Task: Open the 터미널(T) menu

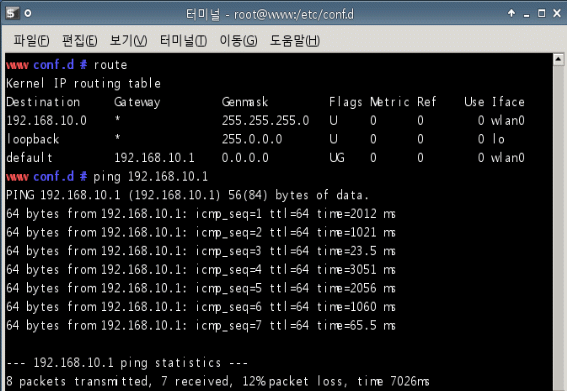Action: click(x=183, y=40)
